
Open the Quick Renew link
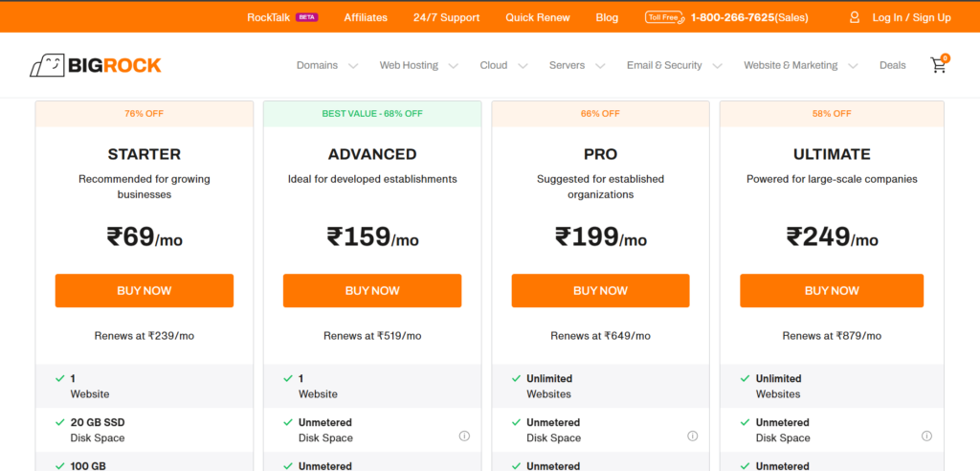click(x=538, y=17)
